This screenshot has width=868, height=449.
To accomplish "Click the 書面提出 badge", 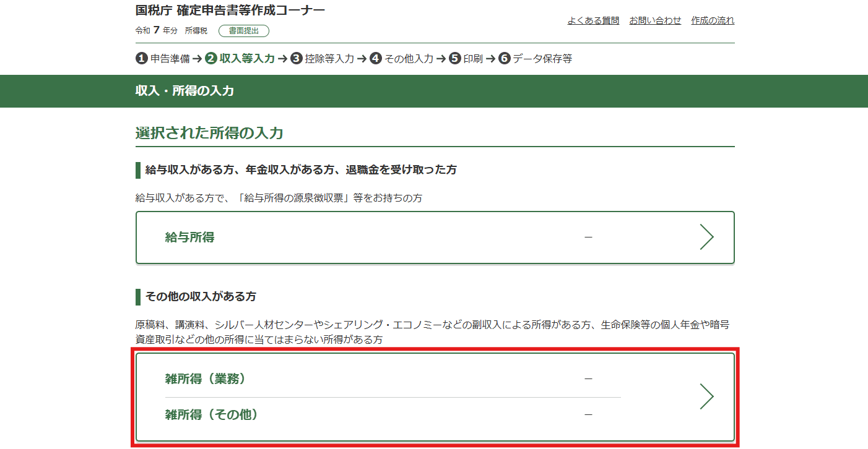I will [243, 30].
